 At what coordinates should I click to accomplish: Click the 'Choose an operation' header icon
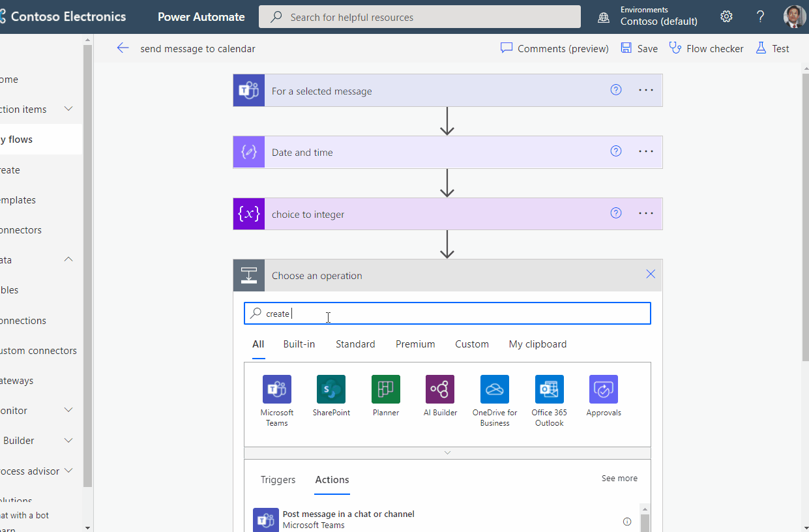coord(249,275)
